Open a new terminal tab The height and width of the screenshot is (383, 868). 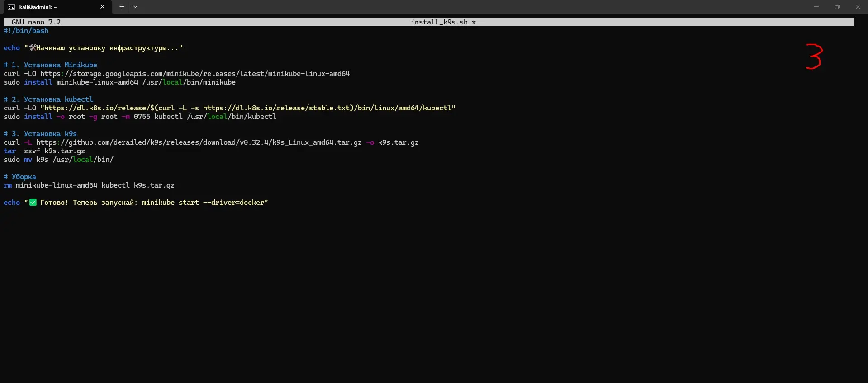tap(122, 7)
